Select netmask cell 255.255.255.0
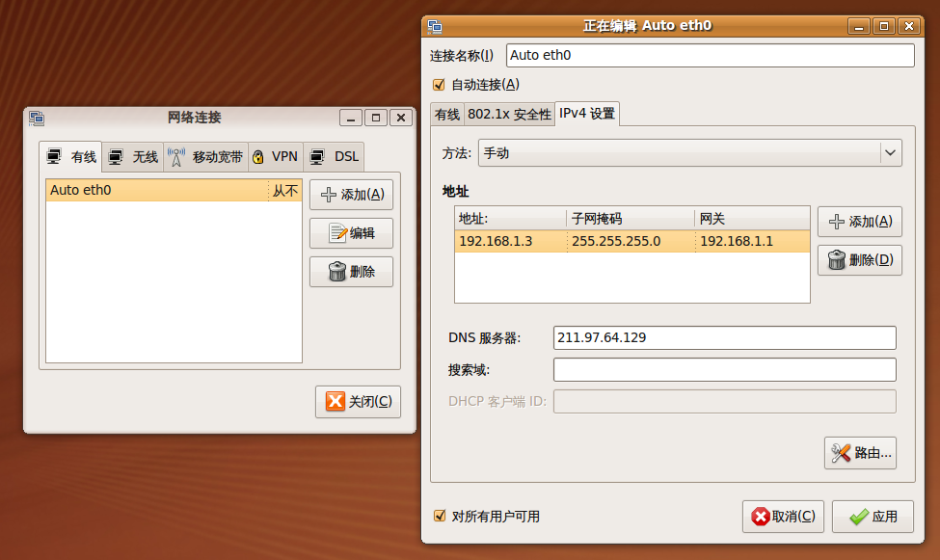This screenshot has height=560, width=940. point(631,241)
